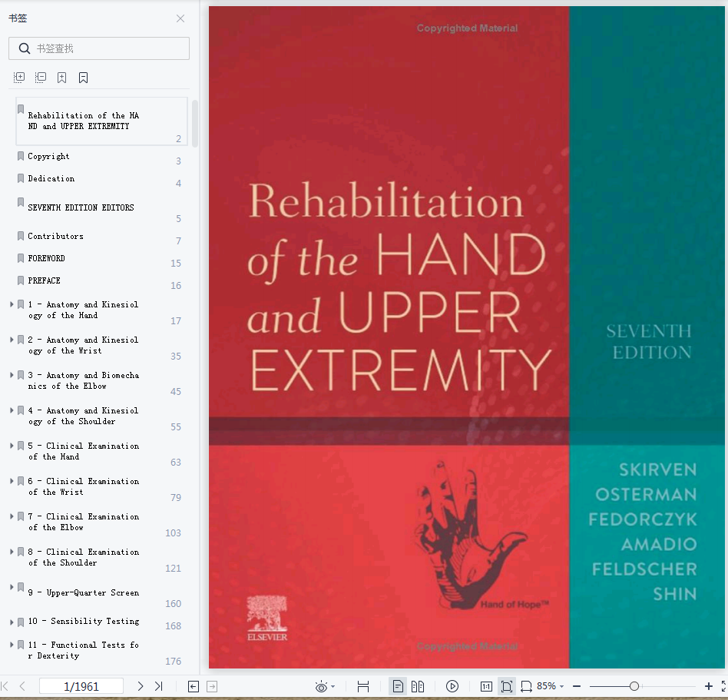728x700 pixels.
Task: Open the 85% zoom level dropdown
Action: pos(550,686)
